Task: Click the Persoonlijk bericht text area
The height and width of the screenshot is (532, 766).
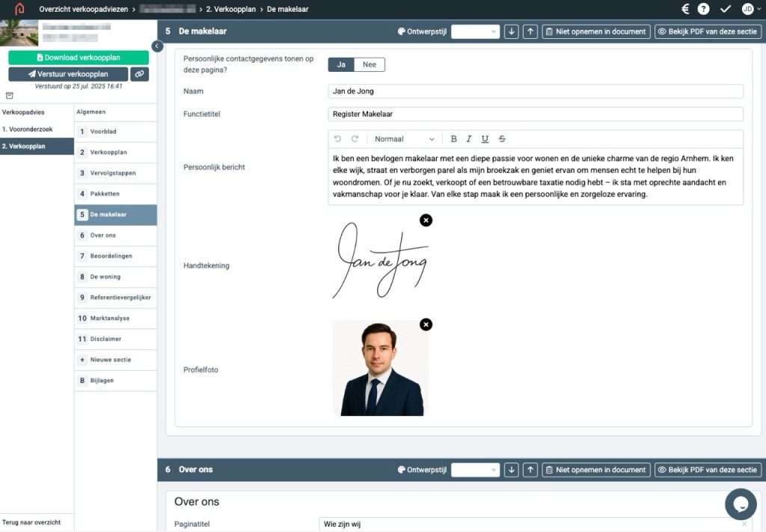Action: point(536,177)
